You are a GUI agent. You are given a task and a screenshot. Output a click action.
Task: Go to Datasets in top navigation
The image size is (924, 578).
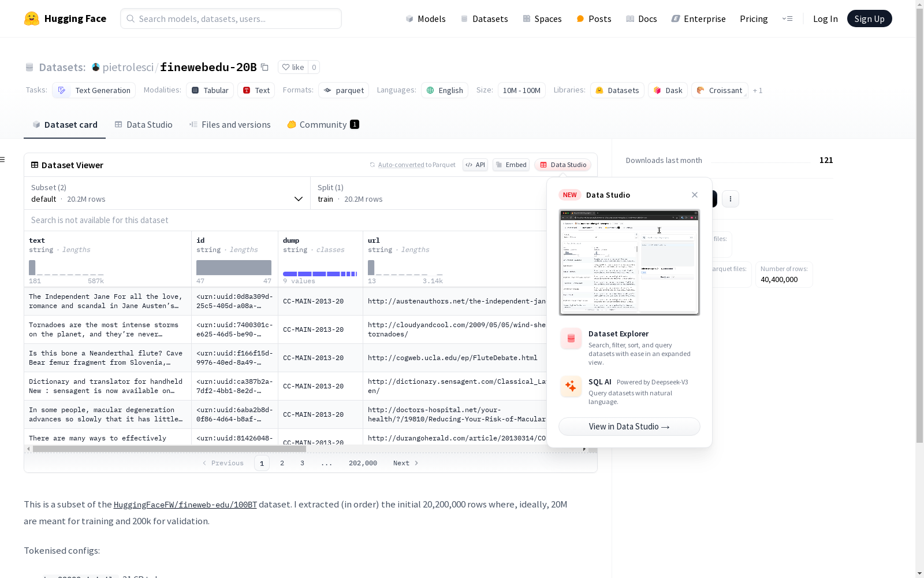(484, 18)
